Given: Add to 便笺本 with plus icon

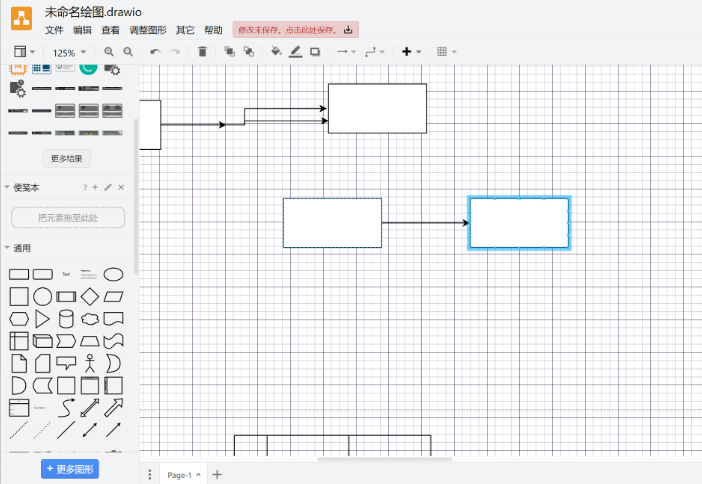Looking at the screenshot, I should (x=95, y=188).
